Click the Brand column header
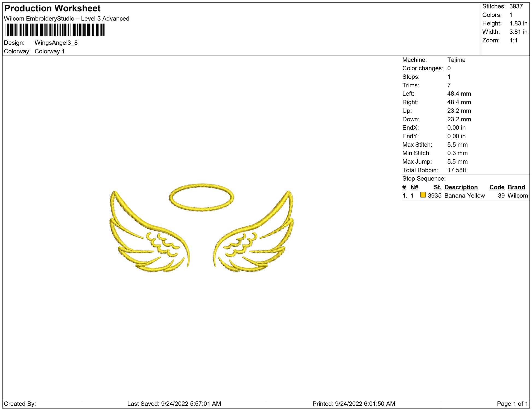532x409 pixels. (x=516, y=187)
